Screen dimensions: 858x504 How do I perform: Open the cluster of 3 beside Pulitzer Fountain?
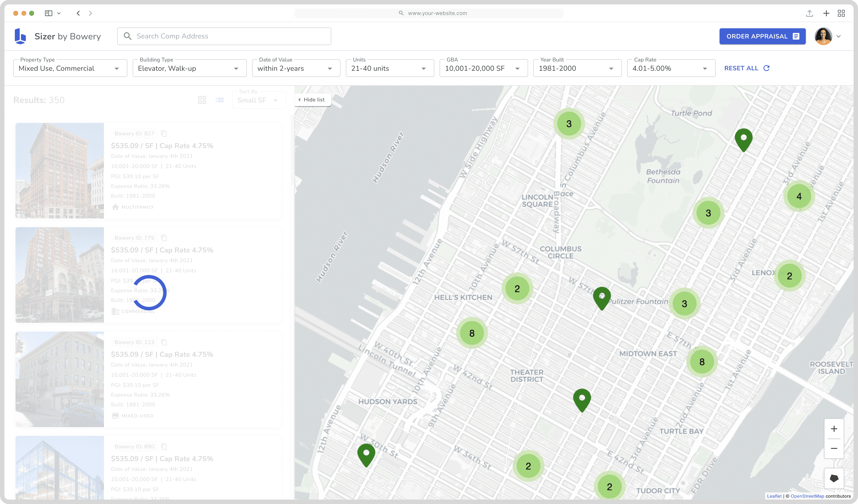click(684, 304)
